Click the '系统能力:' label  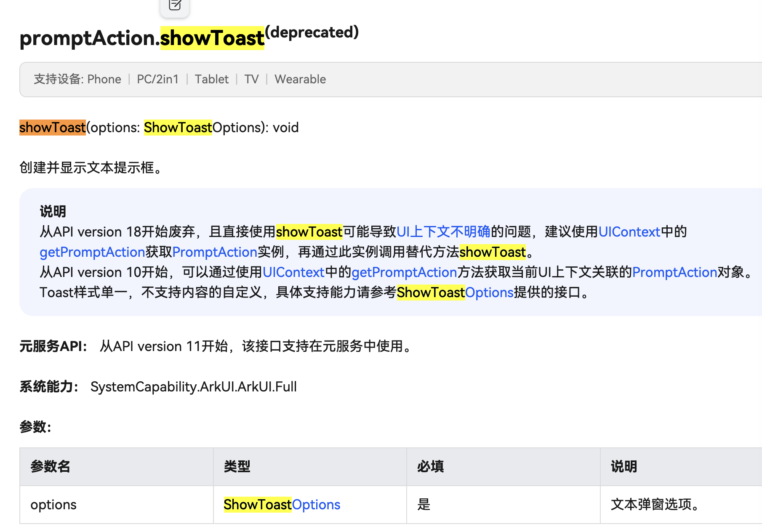pos(49,386)
